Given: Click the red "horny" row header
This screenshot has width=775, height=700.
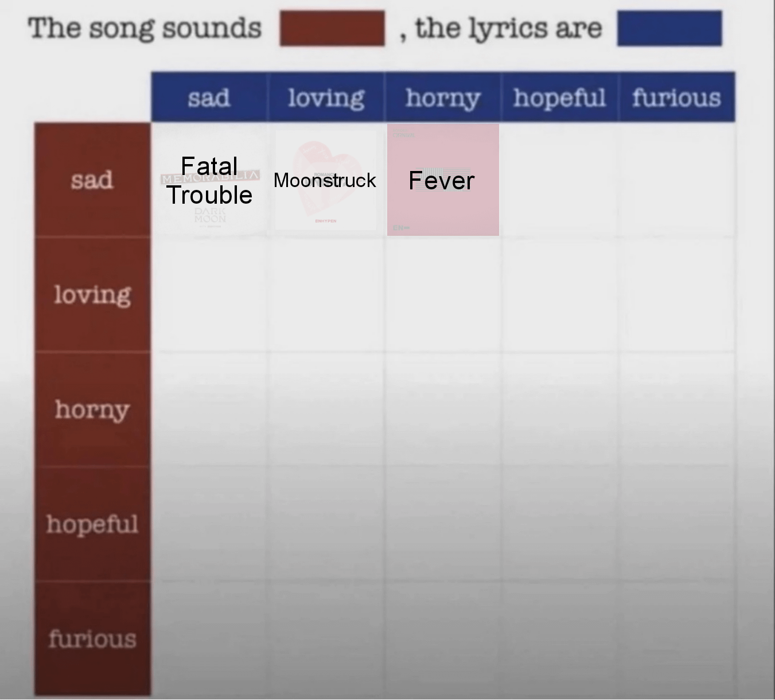Looking at the screenshot, I should point(92,409).
